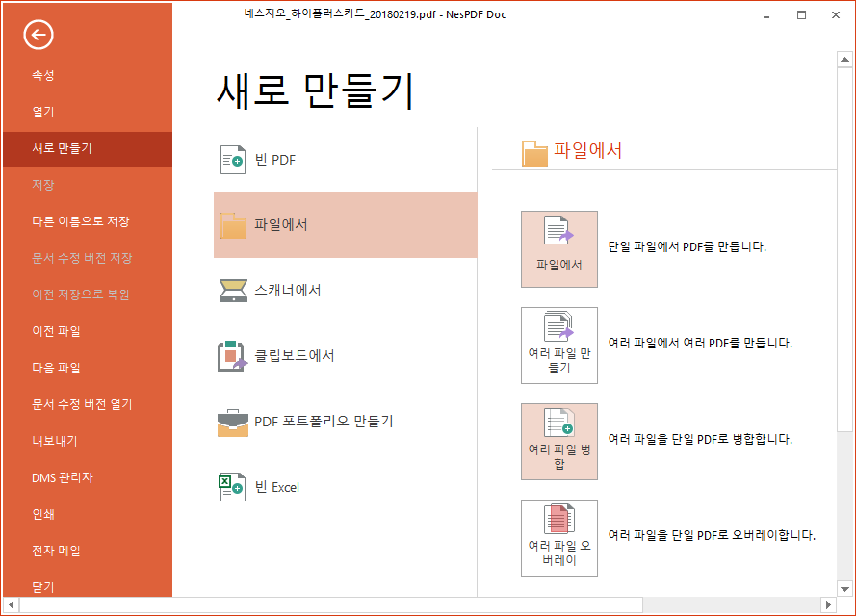Select 다음 파일 in the sidebar
The height and width of the screenshot is (616, 856).
pyautogui.click(x=56, y=368)
